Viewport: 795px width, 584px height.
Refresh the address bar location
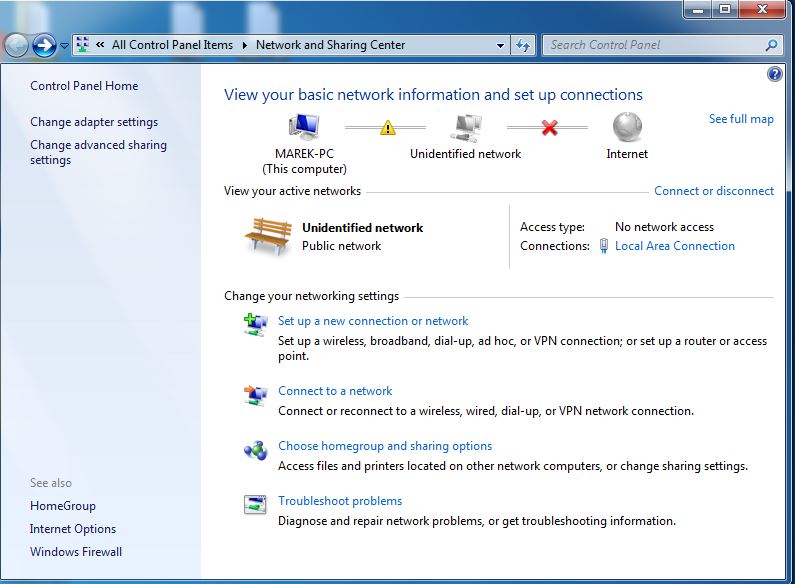click(x=524, y=45)
